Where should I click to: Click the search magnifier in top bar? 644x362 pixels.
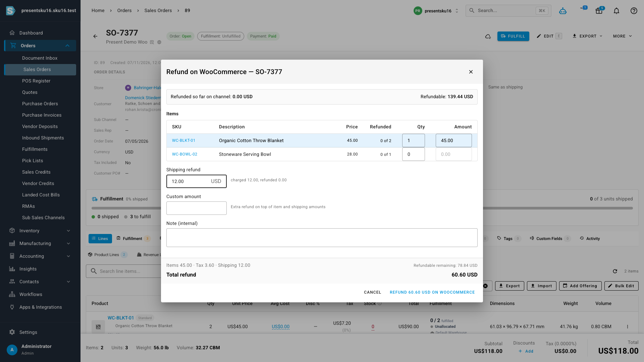click(472, 11)
